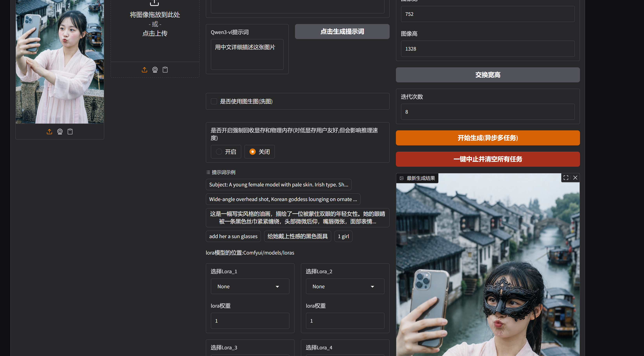Open fullscreen view of latest result
This screenshot has width=644, height=356.
[x=566, y=177]
